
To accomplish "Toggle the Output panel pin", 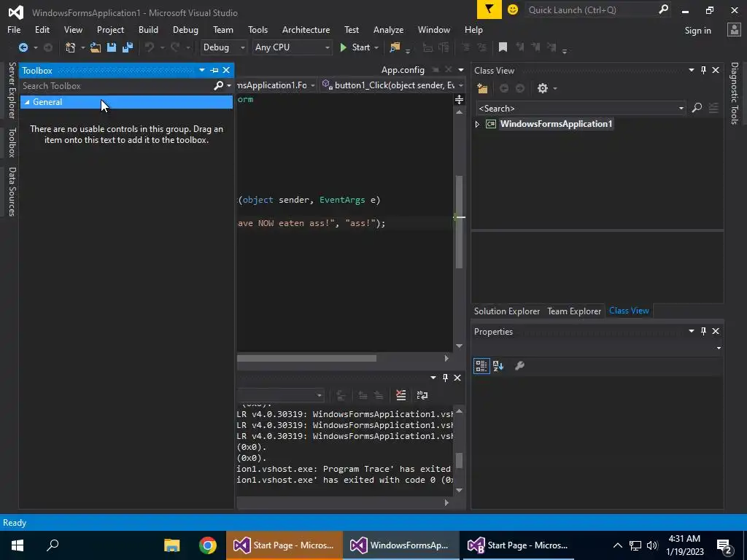I will [446, 378].
